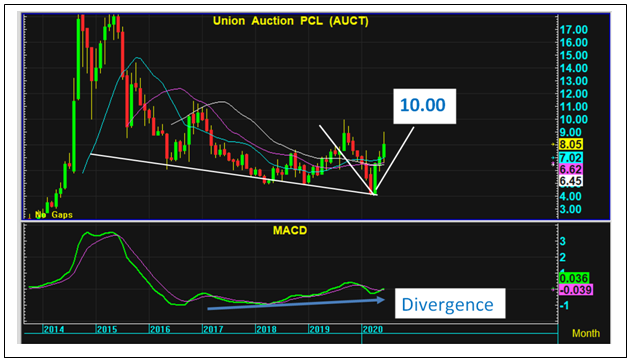This screenshot has height=364, width=634.
Task: Click the 10.00 price axis level
Action: pyautogui.click(x=574, y=120)
